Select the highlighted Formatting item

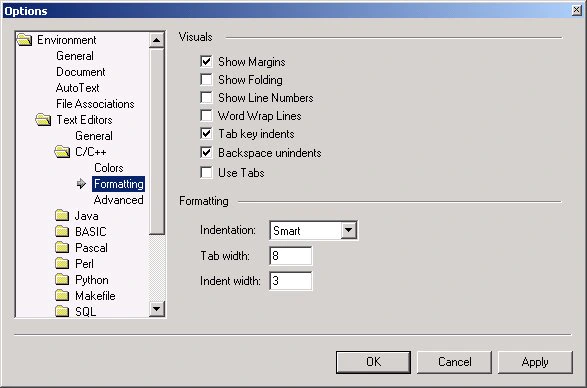(x=118, y=184)
